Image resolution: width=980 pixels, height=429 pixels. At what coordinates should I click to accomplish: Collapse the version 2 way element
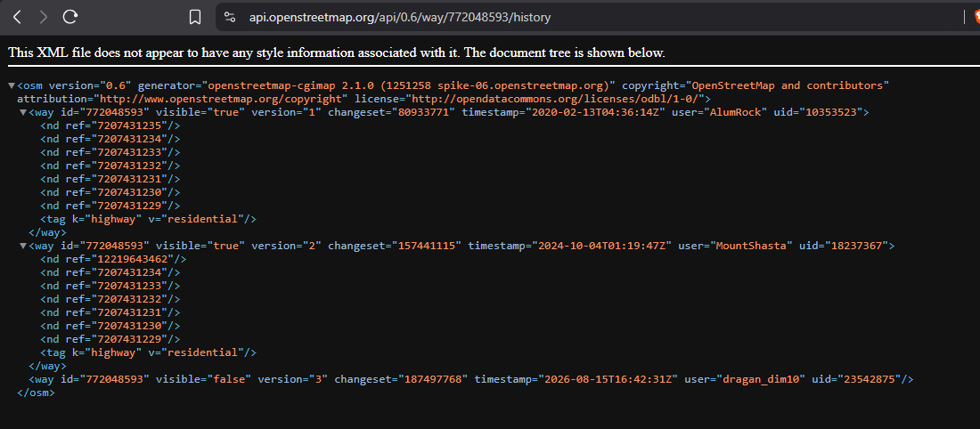[x=24, y=246]
